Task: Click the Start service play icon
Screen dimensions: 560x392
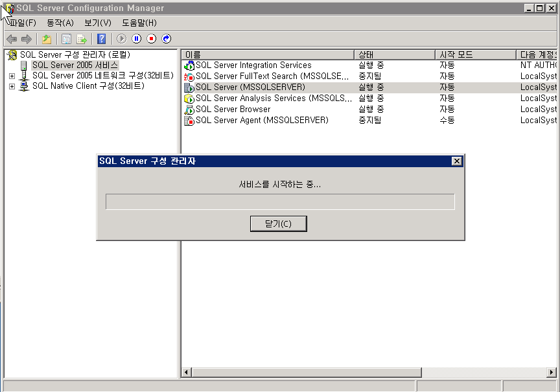Action: pyautogui.click(x=121, y=39)
